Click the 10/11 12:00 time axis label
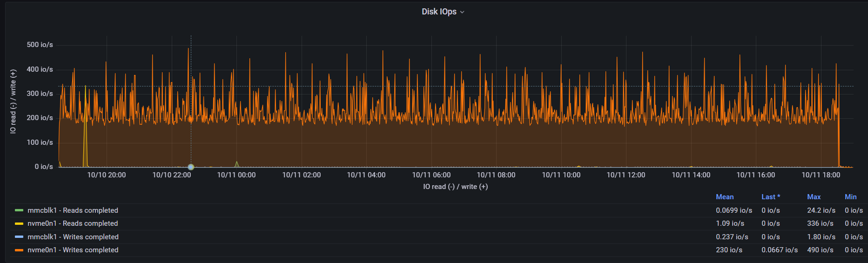The image size is (868, 263). 626,175
